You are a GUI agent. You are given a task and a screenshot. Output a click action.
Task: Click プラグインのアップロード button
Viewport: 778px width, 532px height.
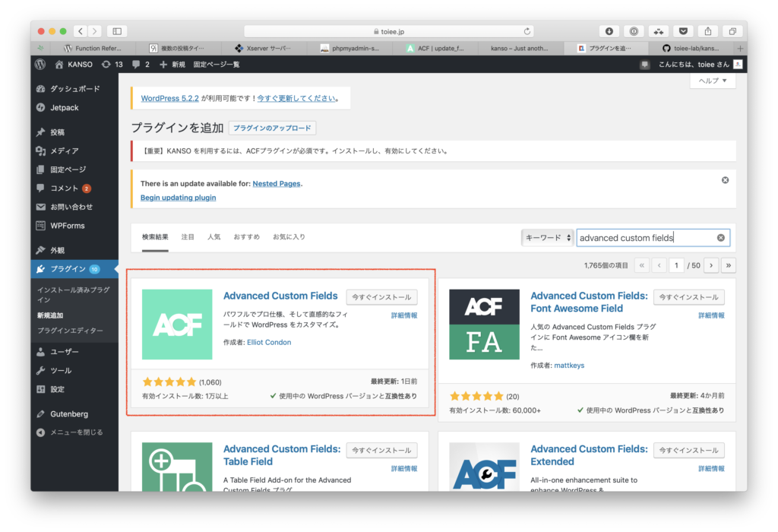(x=272, y=128)
